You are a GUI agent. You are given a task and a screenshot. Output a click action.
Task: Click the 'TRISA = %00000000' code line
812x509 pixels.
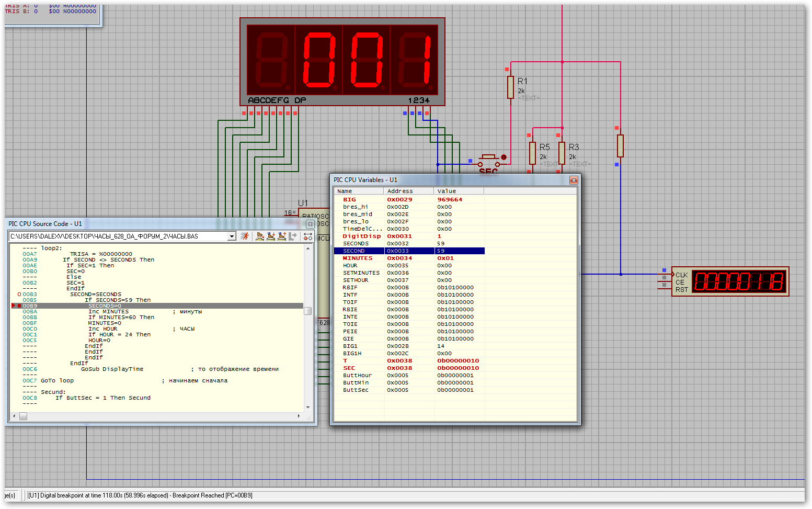[x=101, y=254]
